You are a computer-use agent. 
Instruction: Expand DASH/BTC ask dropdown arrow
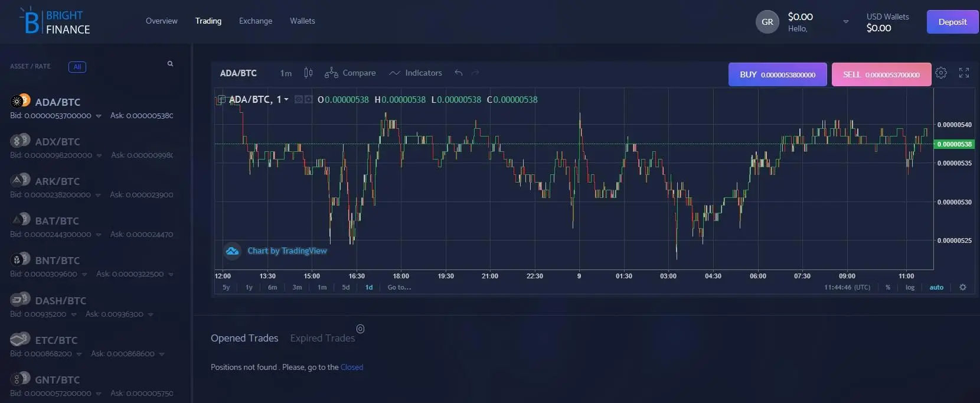(151, 314)
